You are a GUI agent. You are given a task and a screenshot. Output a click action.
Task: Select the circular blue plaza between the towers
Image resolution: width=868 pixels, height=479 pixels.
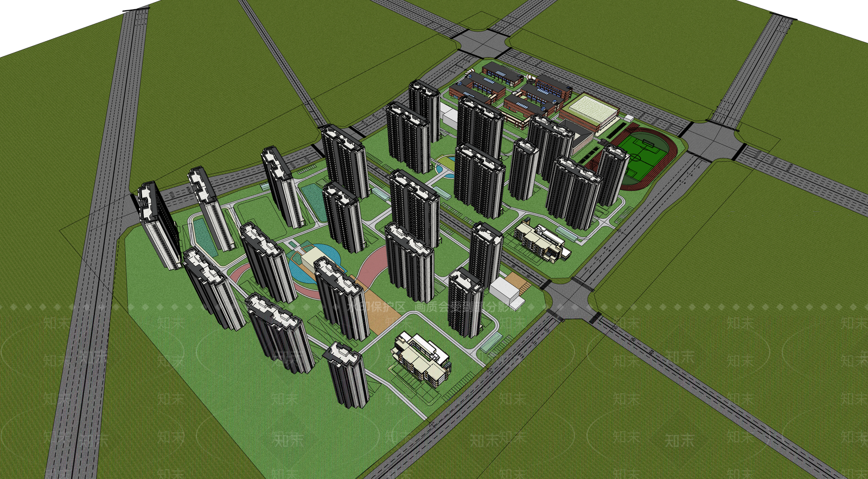tap(316, 264)
